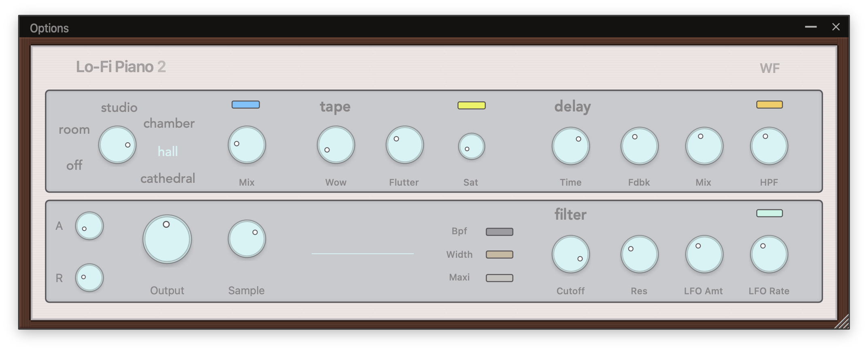This screenshot has height=351, width=868.
Task: Click the WF logo text
Action: tap(770, 68)
